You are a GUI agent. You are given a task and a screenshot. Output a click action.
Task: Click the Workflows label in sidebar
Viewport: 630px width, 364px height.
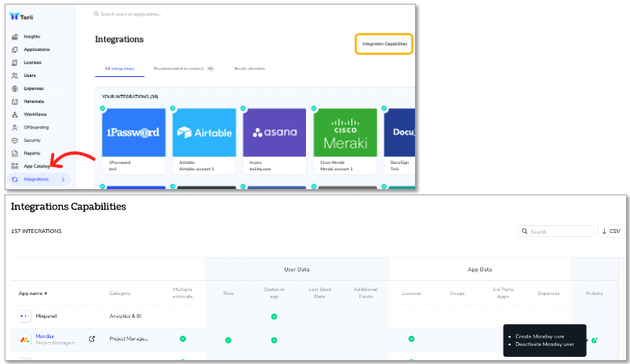click(x=35, y=115)
